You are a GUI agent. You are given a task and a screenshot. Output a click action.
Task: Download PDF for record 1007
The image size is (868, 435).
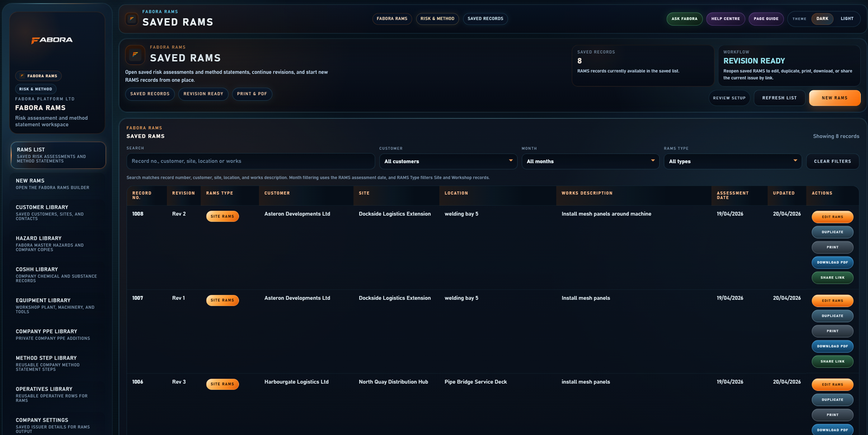pos(832,346)
